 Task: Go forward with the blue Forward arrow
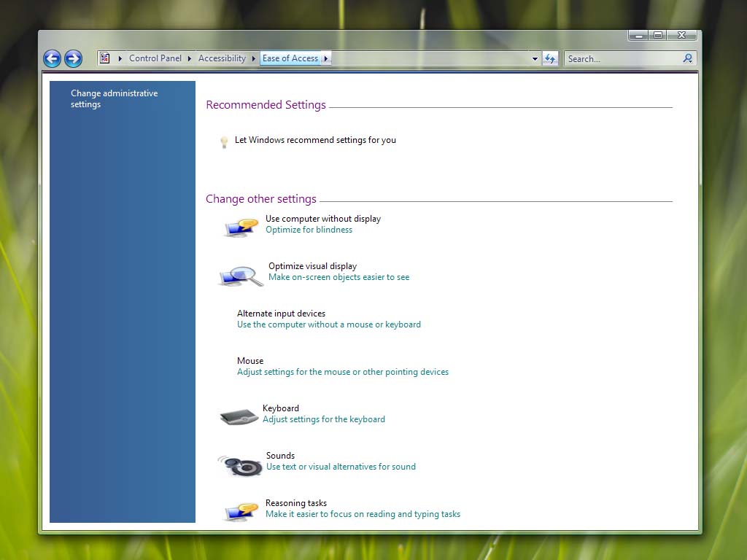74,58
